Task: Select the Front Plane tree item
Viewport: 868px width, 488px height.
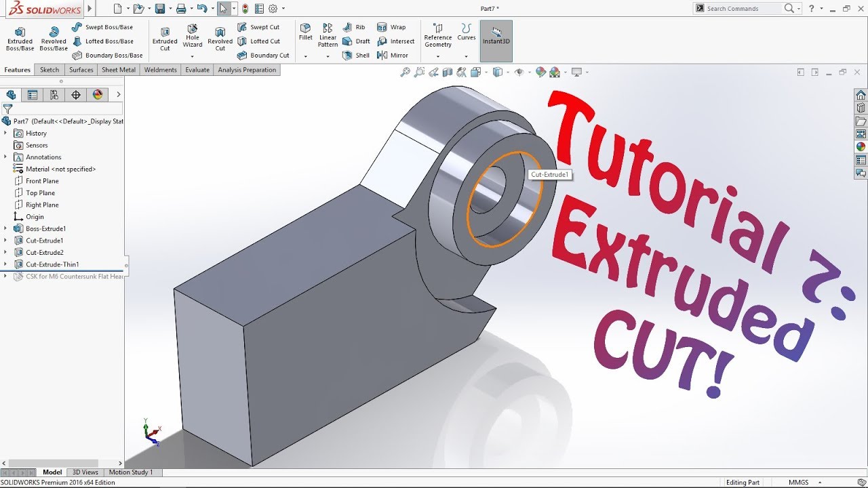Action: click(42, 181)
